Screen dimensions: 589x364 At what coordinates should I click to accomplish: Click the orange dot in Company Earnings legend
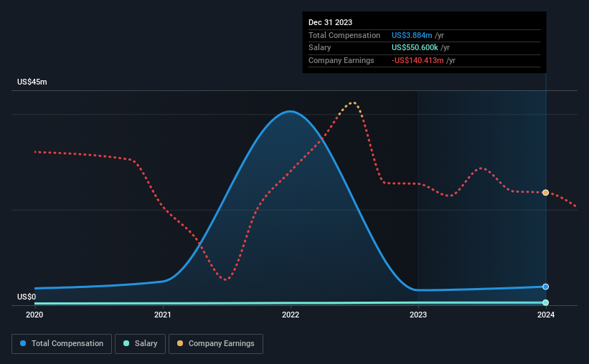click(180, 343)
